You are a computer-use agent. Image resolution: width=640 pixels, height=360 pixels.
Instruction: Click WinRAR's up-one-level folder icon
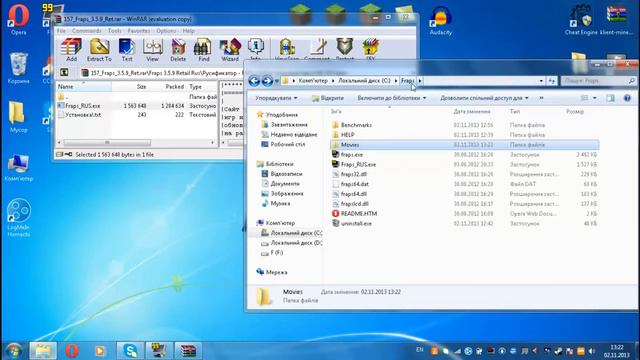(x=64, y=73)
